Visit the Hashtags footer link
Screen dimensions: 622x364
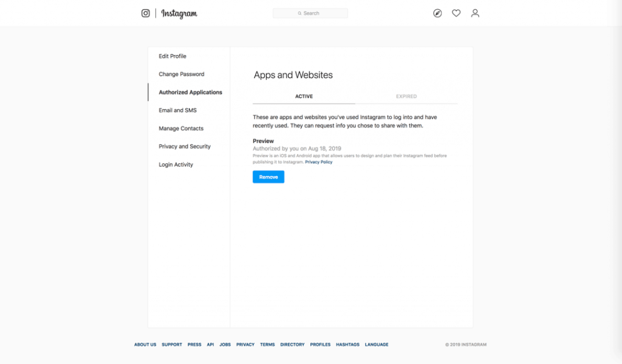[x=348, y=345]
